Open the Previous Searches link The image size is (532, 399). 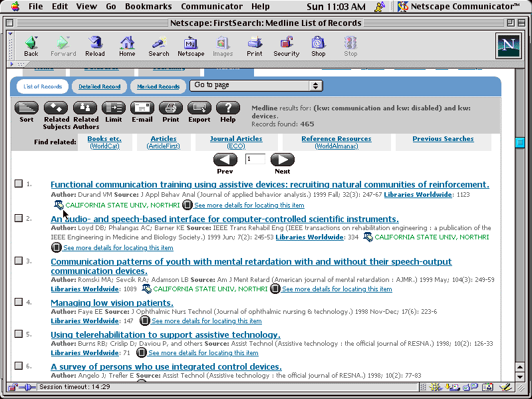point(443,139)
